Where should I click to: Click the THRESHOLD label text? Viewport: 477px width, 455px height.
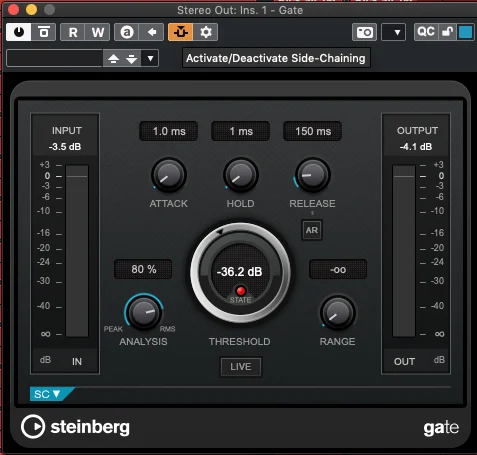(240, 341)
